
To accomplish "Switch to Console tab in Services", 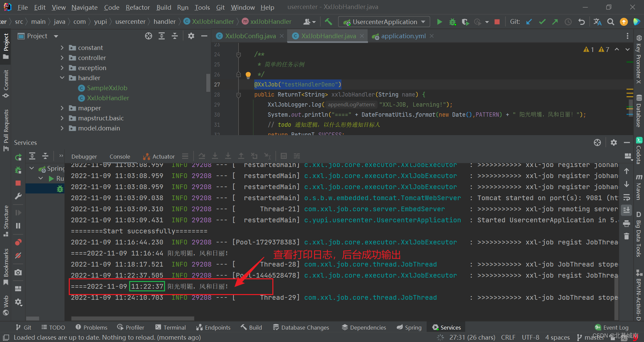I will [120, 157].
